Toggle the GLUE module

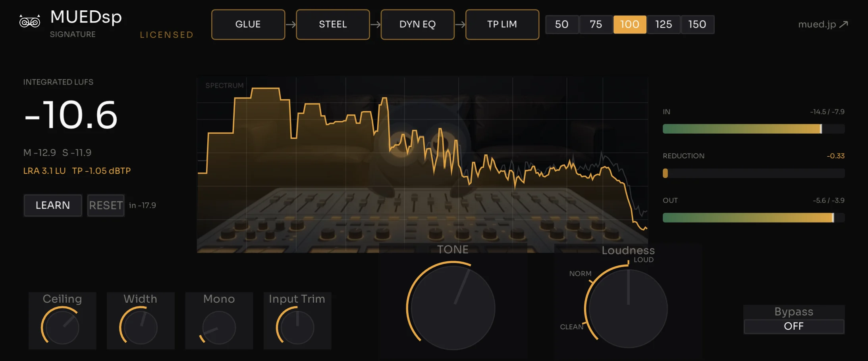click(x=248, y=25)
